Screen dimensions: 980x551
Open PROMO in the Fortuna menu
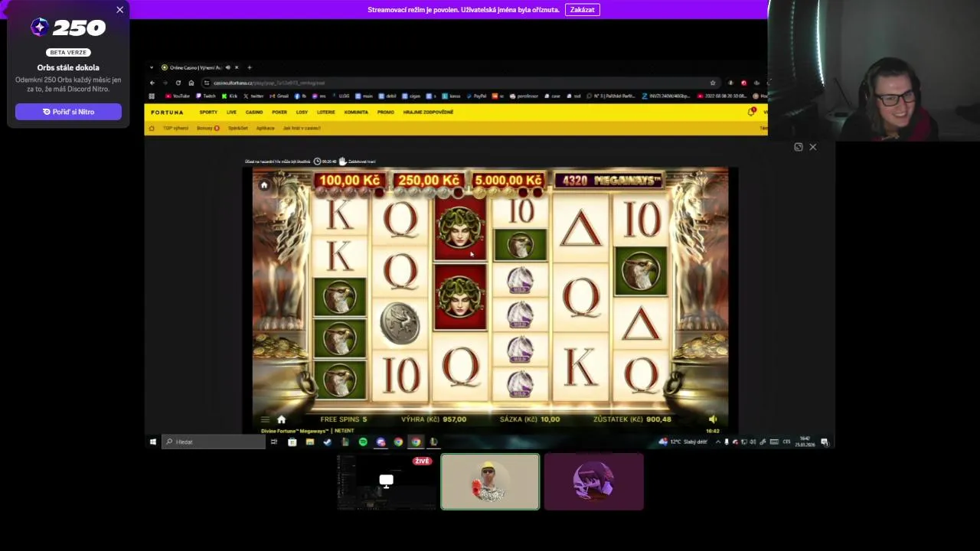click(385, 112)
